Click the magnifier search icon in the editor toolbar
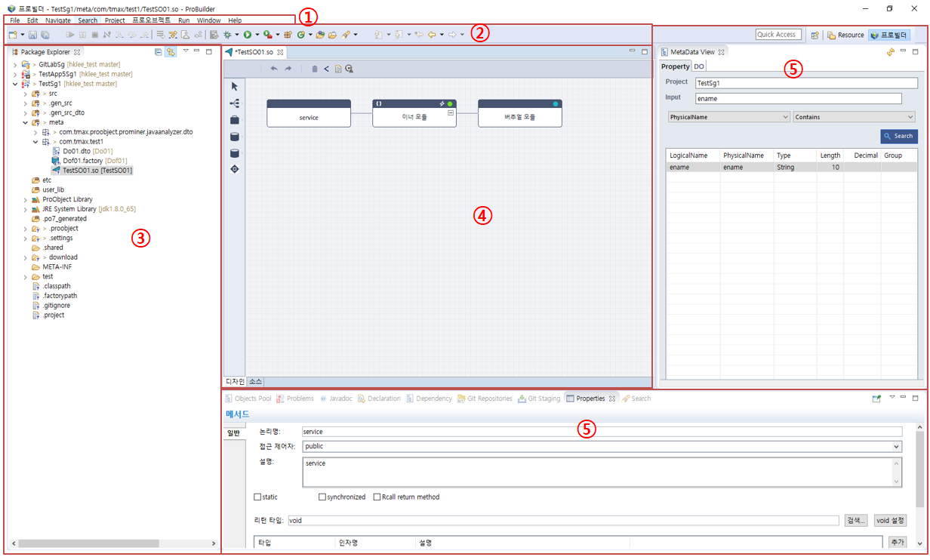Image resolution: width=930 pixels, height=560 pixels. pos(349,69)
